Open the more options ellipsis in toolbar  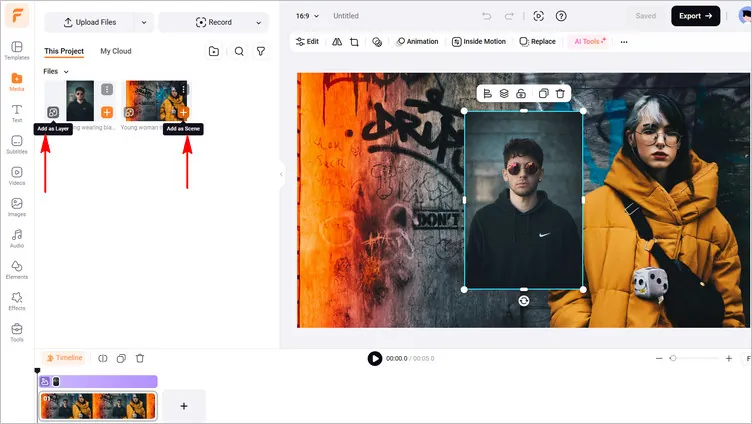pyautogui.click(x=624, y=42)
